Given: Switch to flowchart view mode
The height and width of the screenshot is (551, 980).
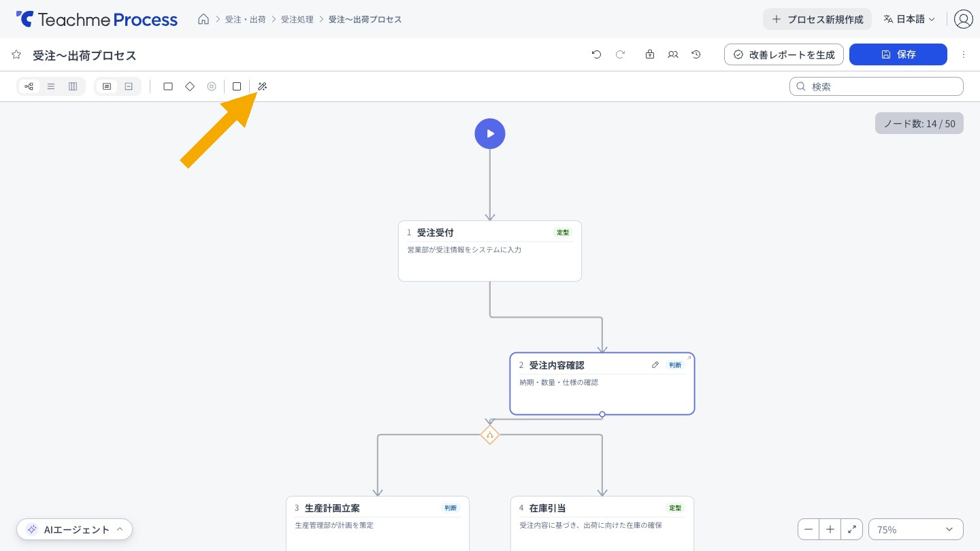Looking at the screenshot, I should pyautogui.click(x=29, y=86).
